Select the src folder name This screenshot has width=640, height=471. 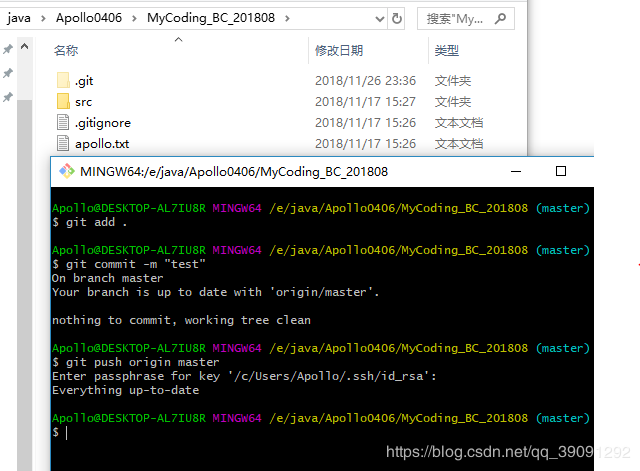point(83,102)
